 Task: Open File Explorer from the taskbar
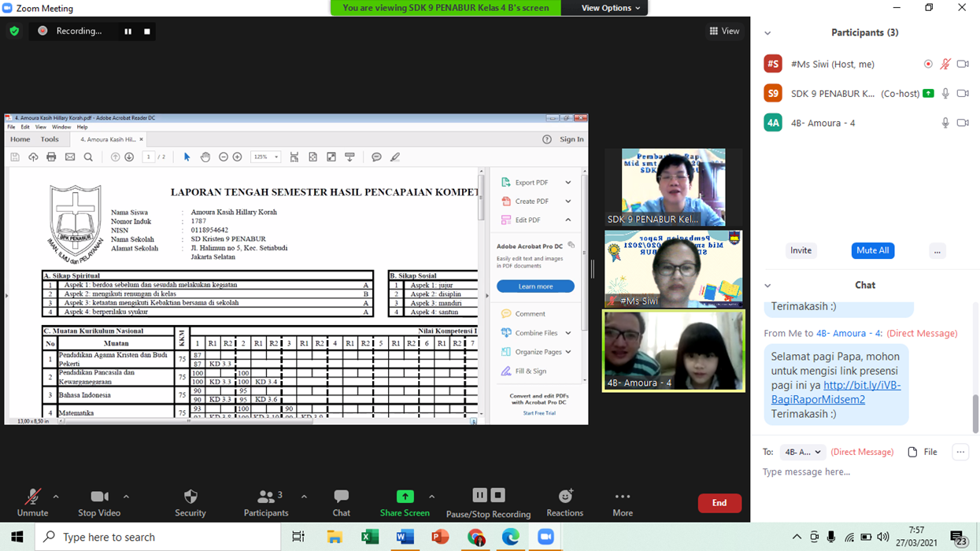pos(335,537)
